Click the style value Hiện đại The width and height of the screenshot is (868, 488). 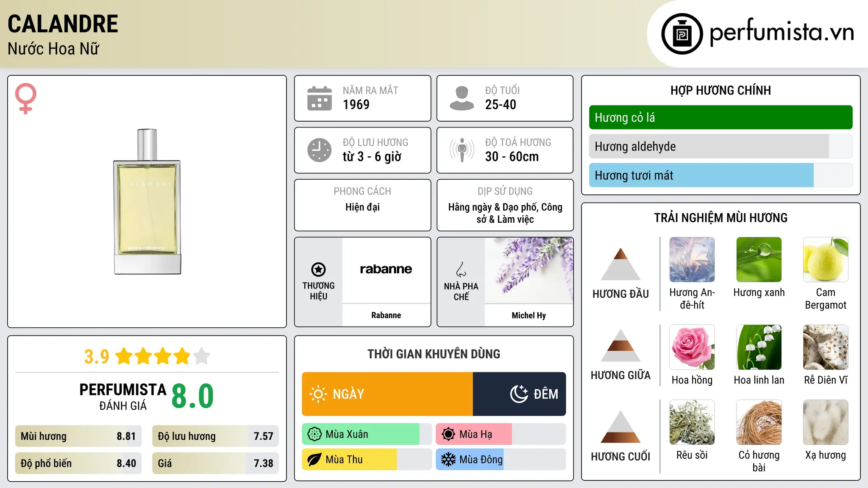[x=362, y=207]
